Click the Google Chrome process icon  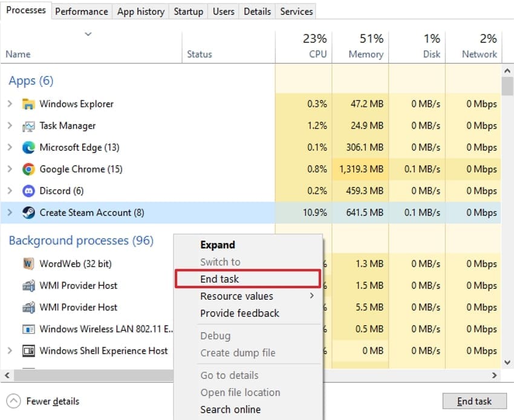coord(27,169)
